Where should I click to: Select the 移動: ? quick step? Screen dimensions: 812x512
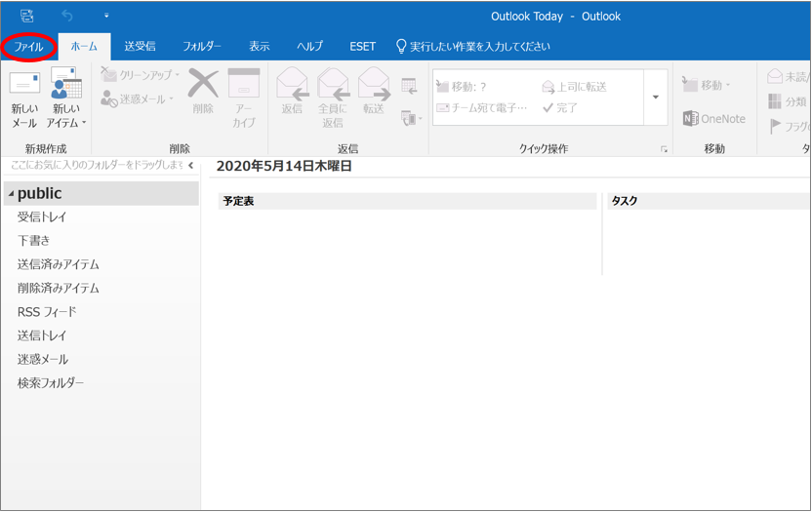[462, 87]
